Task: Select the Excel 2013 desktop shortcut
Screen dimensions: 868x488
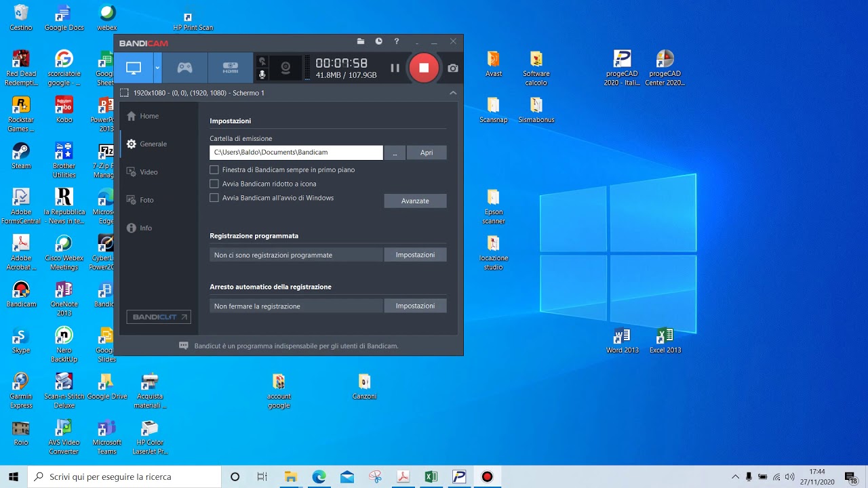Action: point(665,340)
